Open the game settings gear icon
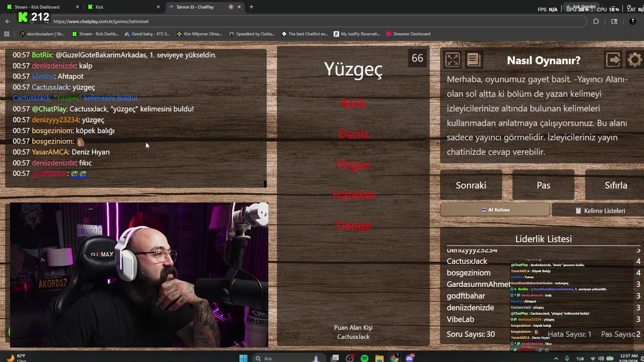The width and height of the screenshot is (644, 362). pos(635,60)
